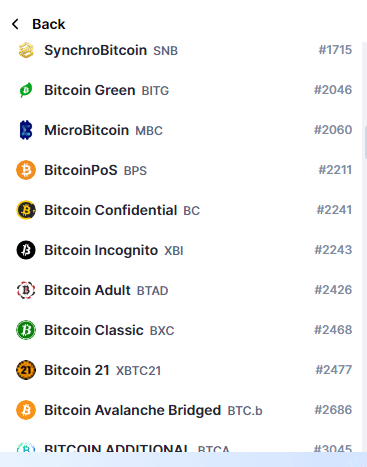Click the BitcoinPoS orange coin icon
This screenshot has width=367, height=467.
pos(26,170)
